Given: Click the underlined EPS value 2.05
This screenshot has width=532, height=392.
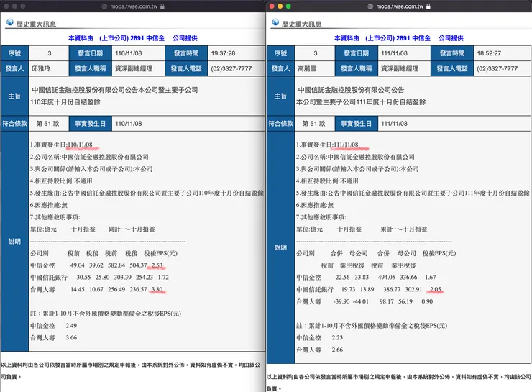Looking at the screenshot, I should click(436, 289).
